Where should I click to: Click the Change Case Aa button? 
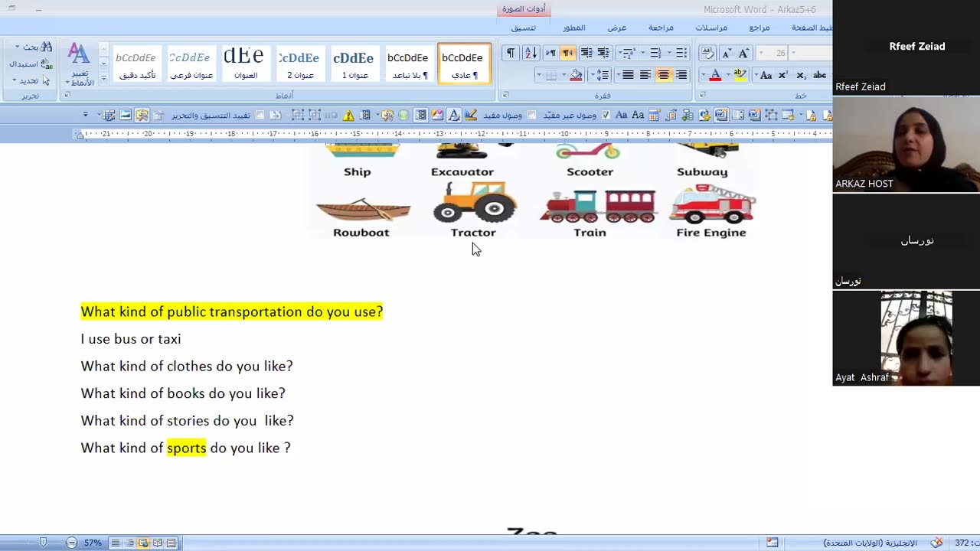tap(763, 75)
